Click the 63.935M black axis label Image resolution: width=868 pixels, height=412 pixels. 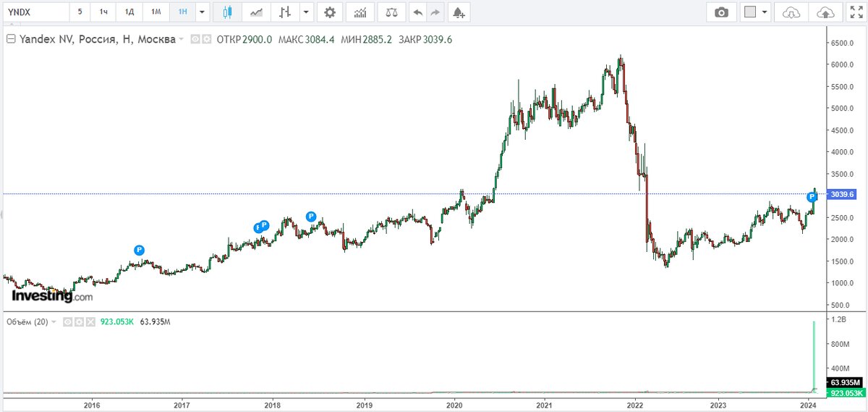[845, 382]
